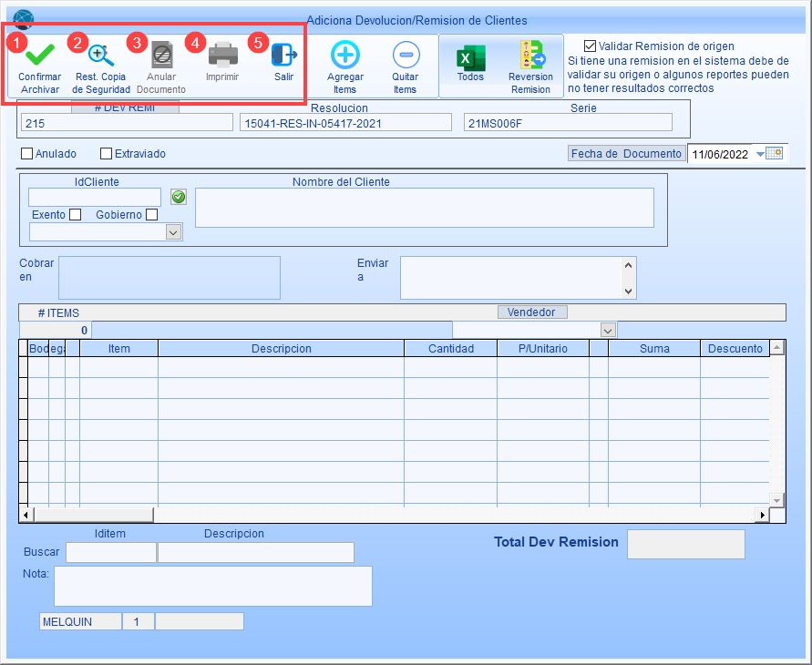The image size is (812, 665).
Task: Click the Buscar Iditem field
Action: (x=111, y=552)
